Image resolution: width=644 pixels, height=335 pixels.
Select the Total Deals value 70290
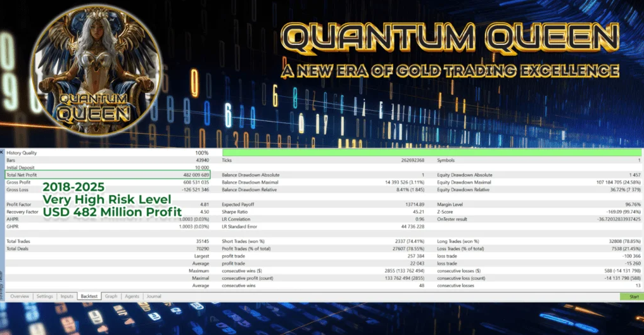[x=203, y=249]
